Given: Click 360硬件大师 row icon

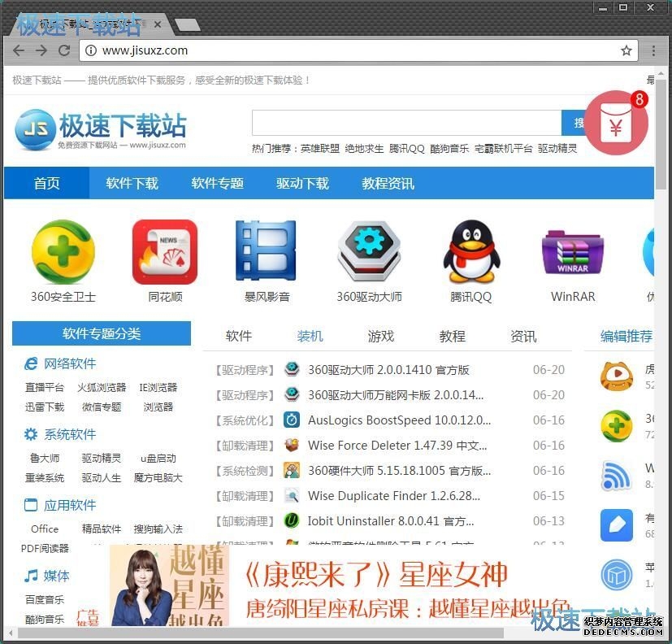Looking at the screenshot, I should [x=292, y=470].
